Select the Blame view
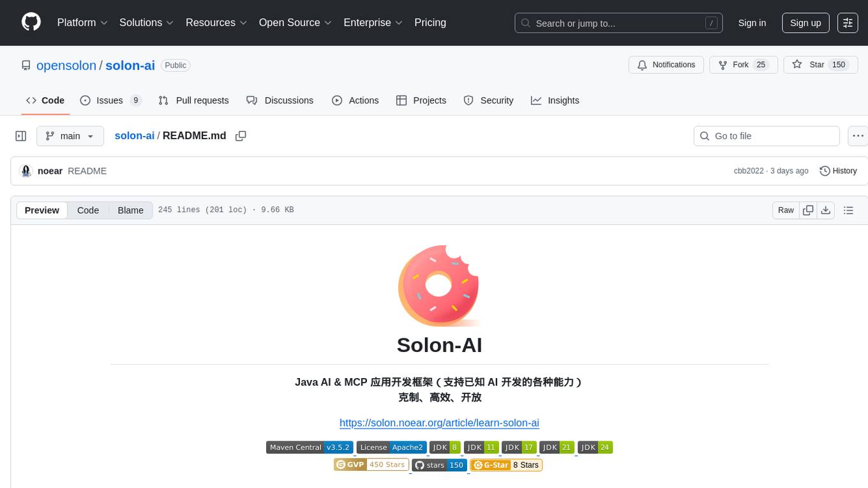The height and width of the screenshot is (488, 868). [130, 210]
